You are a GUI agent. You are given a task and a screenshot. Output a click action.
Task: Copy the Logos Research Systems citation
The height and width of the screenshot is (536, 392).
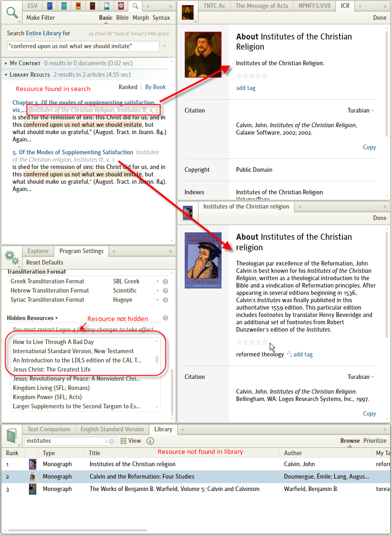tap(369, 414)
